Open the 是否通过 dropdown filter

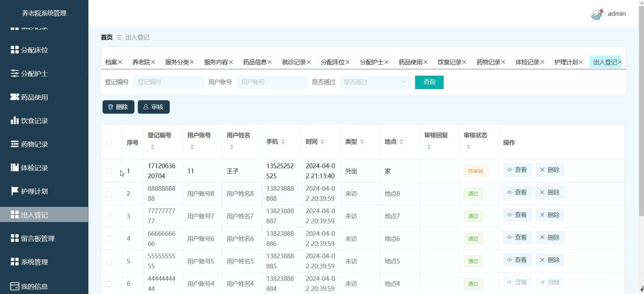[375, 82]
